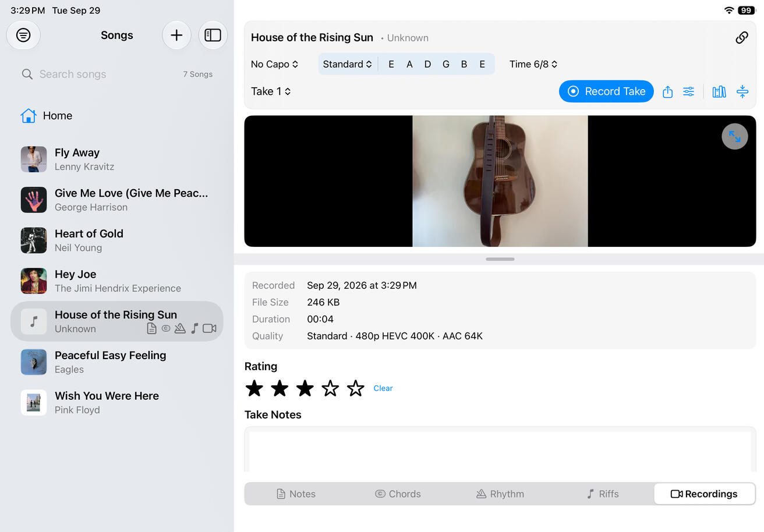
Task: Click inside the Take Notes text area
Action: click(x=500, y=451)
